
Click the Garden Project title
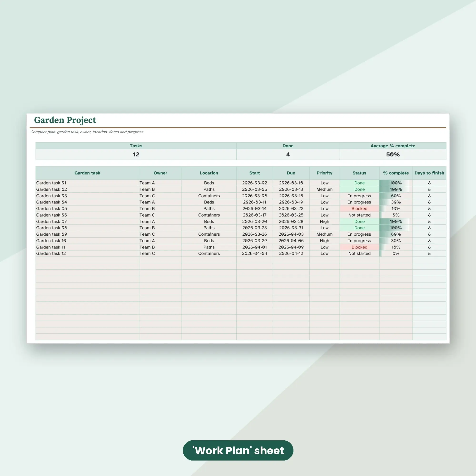point(65,120)
